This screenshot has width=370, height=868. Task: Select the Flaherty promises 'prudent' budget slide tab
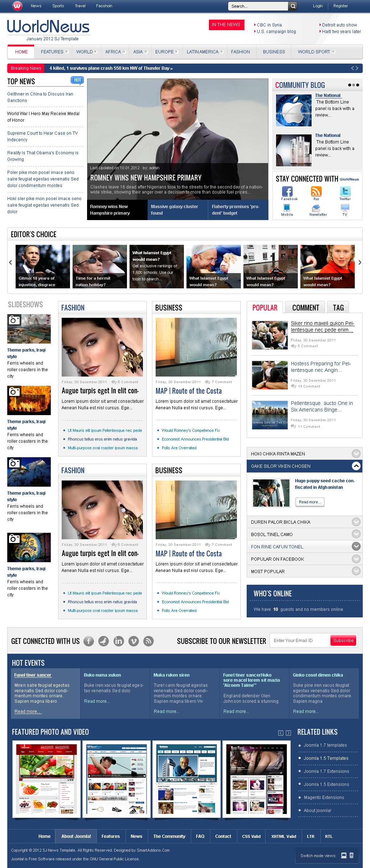(x=238, y=210)
